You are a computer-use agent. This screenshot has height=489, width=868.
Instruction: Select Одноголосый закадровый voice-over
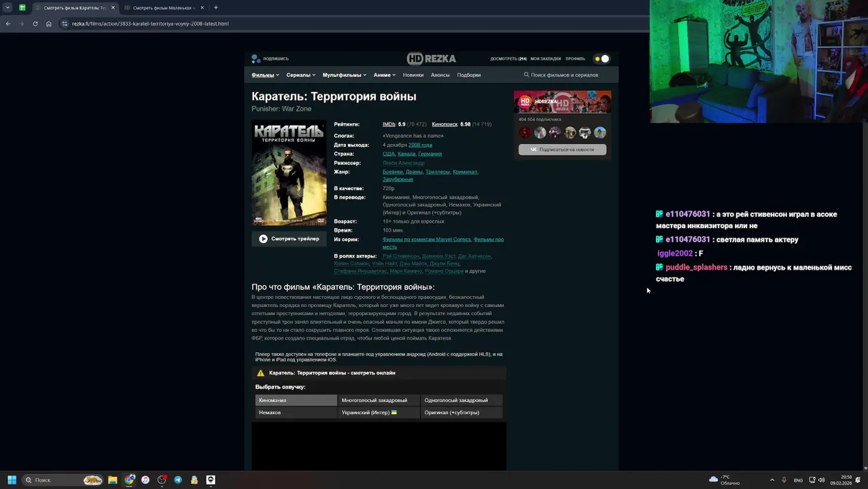coord(462,400)
